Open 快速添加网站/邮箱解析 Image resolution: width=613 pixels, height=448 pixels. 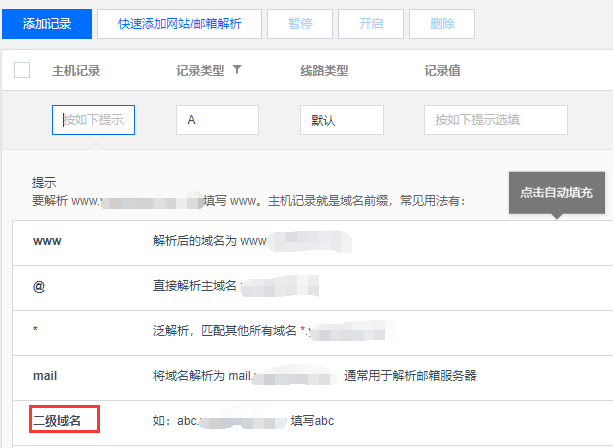pos(179,24)
